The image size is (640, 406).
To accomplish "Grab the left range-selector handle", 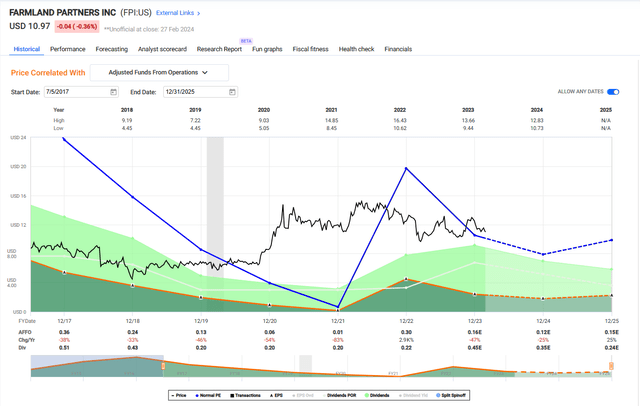I will [163, 366].
